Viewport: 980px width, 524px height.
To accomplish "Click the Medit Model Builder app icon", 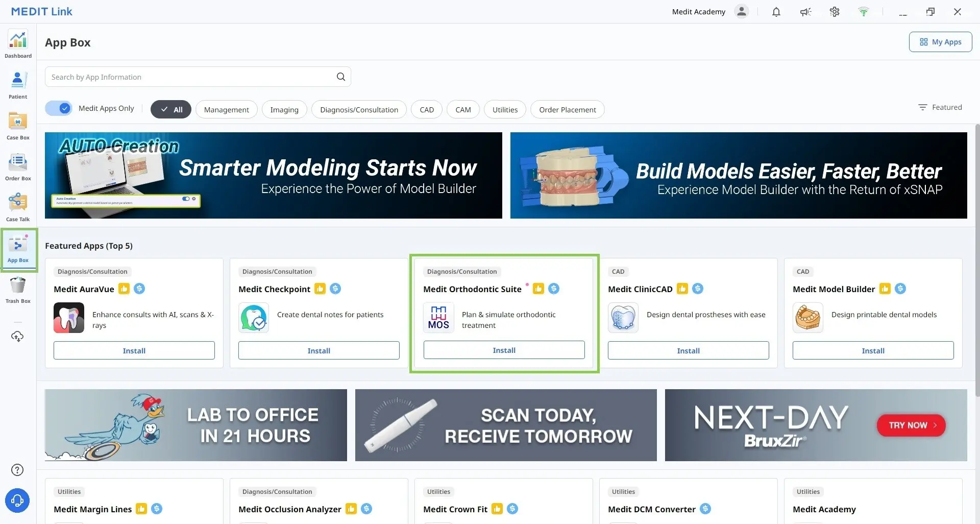I will (x=808, y=318).
